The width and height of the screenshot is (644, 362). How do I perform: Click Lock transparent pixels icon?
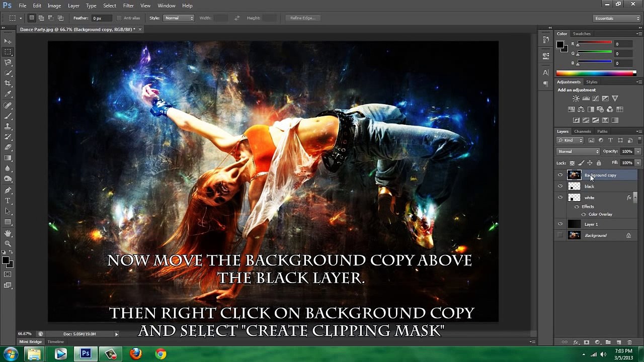[572, 163]
